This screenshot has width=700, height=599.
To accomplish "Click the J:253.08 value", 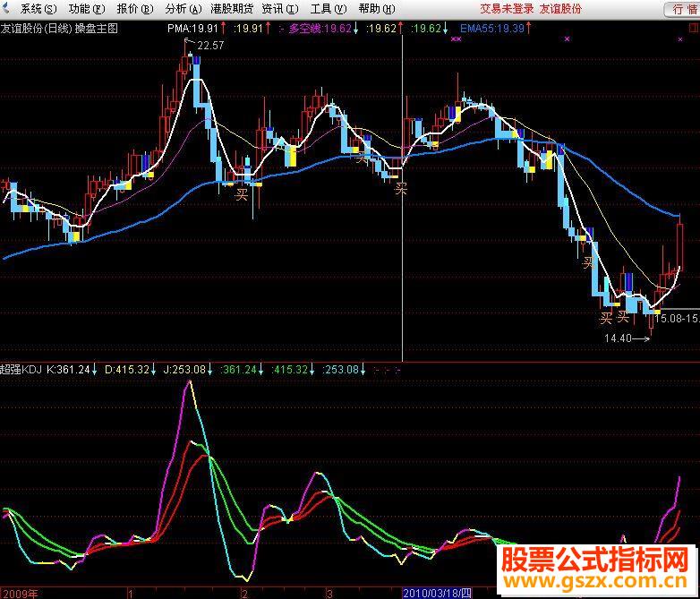I will click(184, 370).
